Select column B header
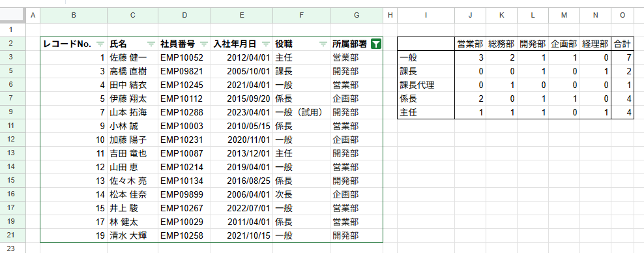Image resolution: width=644 pixels, height=255 pixels. (x=74, y=15)
